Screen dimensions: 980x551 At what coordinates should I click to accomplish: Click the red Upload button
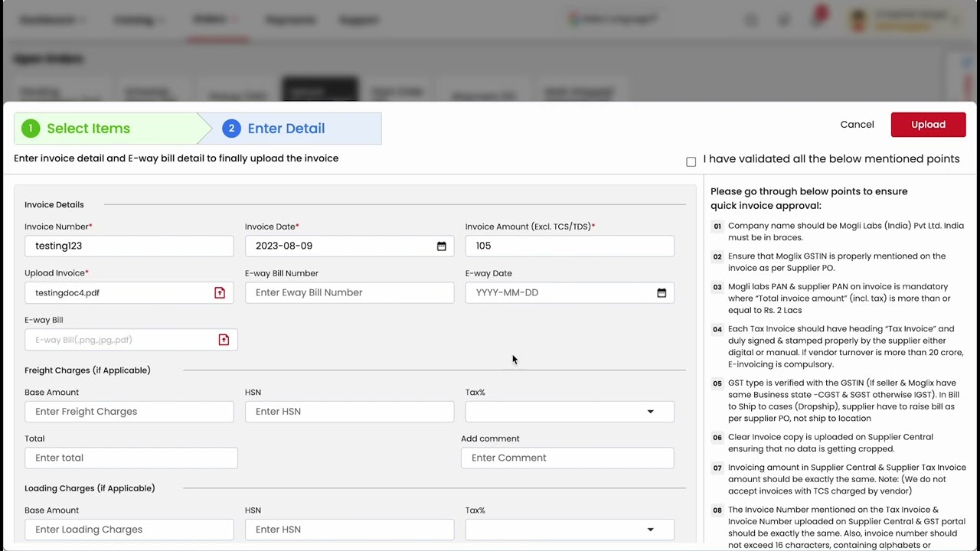pyautogui.click(x=928, y=125)
